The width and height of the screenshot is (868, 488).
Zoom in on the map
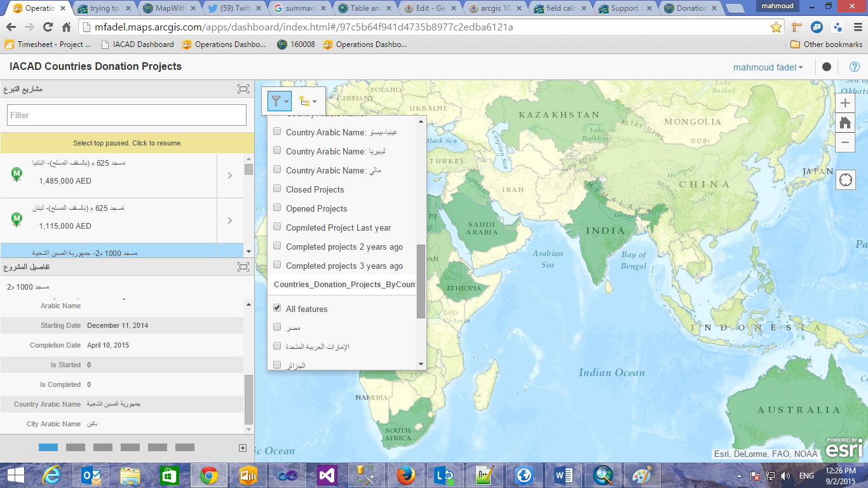coord(845,104)
